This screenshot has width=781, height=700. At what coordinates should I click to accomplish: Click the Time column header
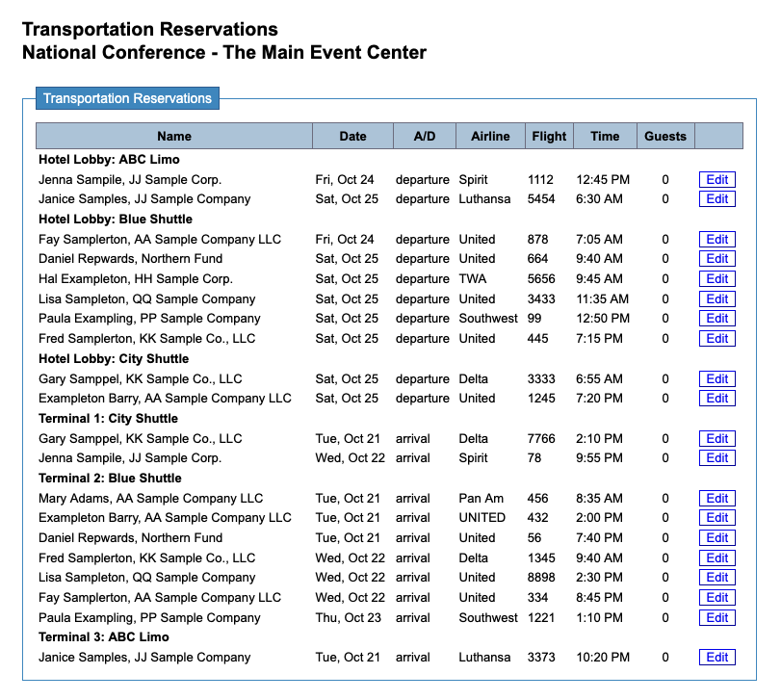click(x=605, y=136)
